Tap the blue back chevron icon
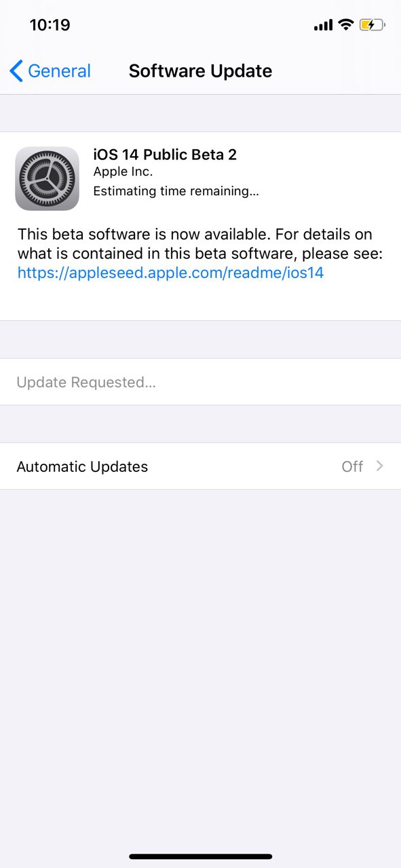This screenshot has height=868, width=401. pyautogui.click(x=16, y=71)
